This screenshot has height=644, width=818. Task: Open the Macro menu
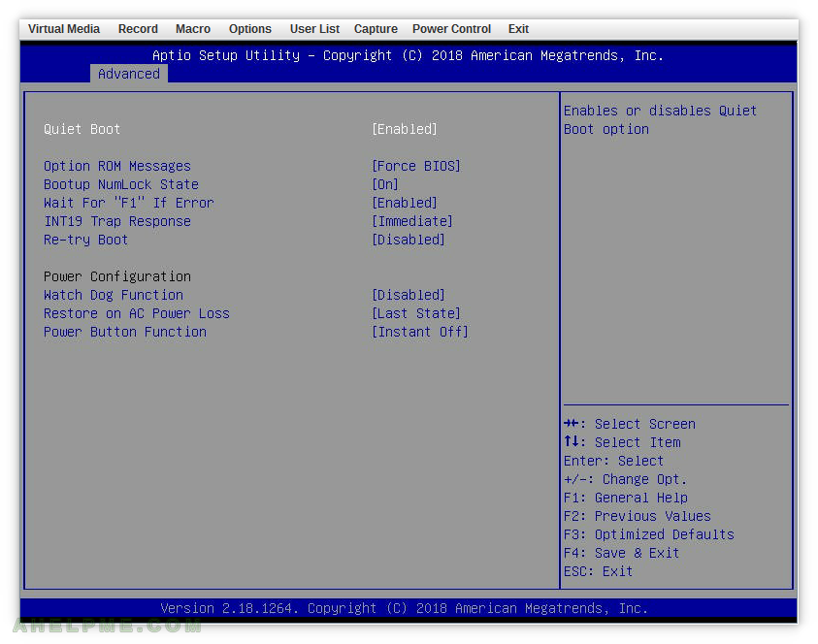click(193, 29)
